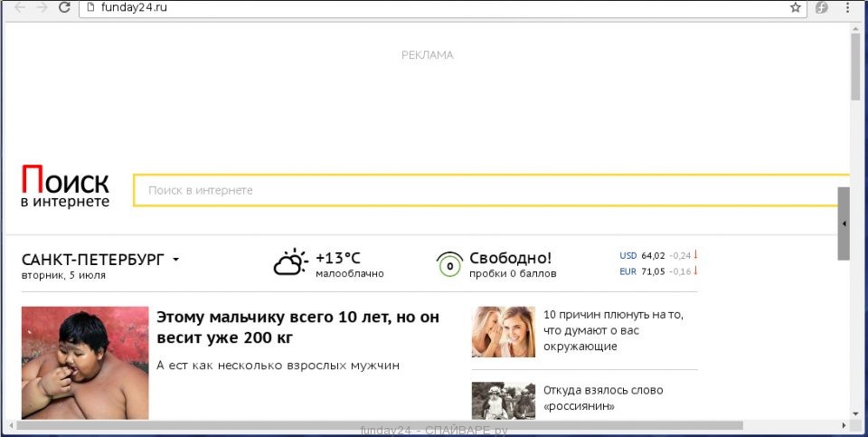The image size is (868, 437).
Task: Reload the page with refresh icon
Action: point(64,7)
